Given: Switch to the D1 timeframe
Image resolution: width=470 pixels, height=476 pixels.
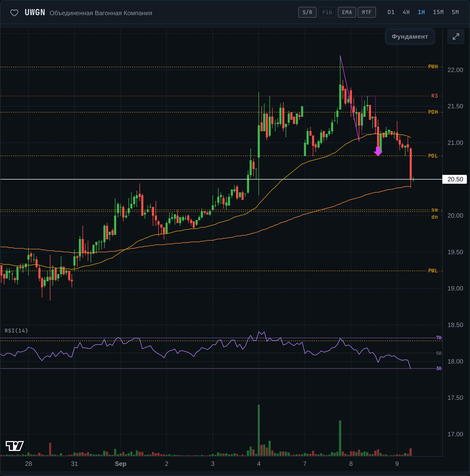Looking at the screenshot, I should point(391,12).
